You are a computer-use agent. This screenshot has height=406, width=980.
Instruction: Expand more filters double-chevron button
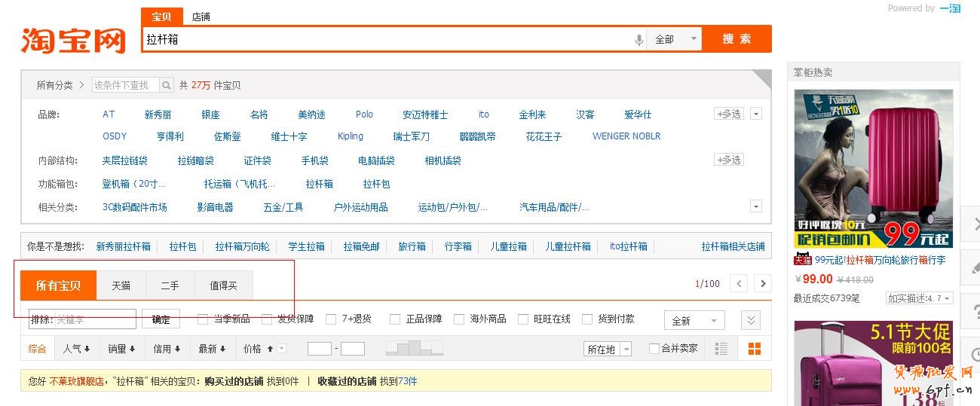point(750,320)
